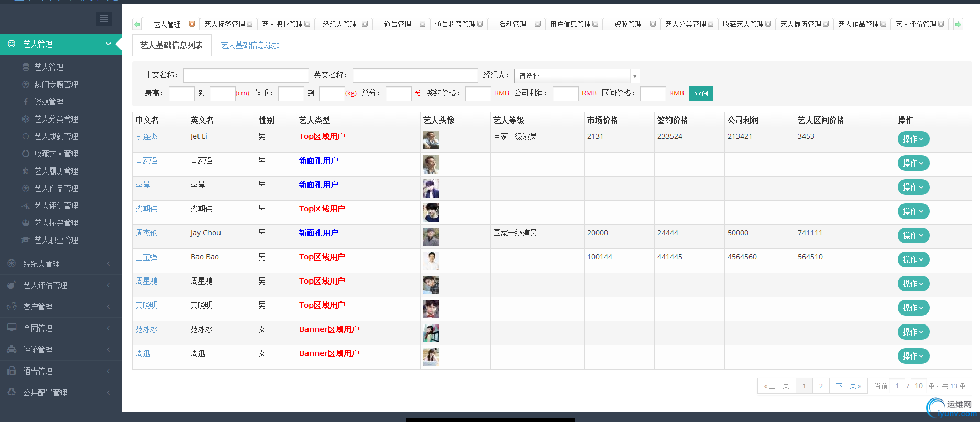Select the 艺人基础信息列表 tab

click(x=172, y=45)
